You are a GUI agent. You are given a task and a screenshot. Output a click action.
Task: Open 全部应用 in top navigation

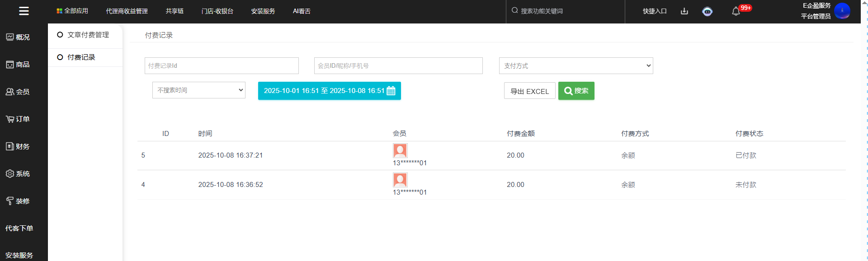coord(72,11)
